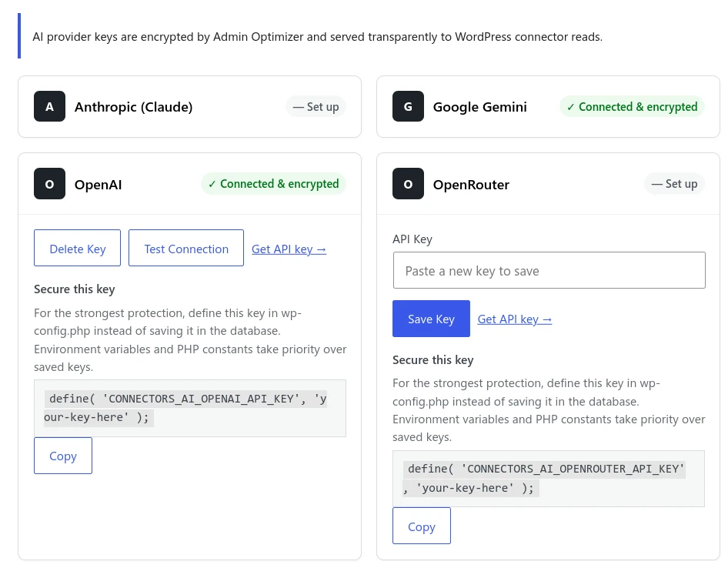
Task: Expand the Google Gemini card header
Action: [x=548, y=107]
